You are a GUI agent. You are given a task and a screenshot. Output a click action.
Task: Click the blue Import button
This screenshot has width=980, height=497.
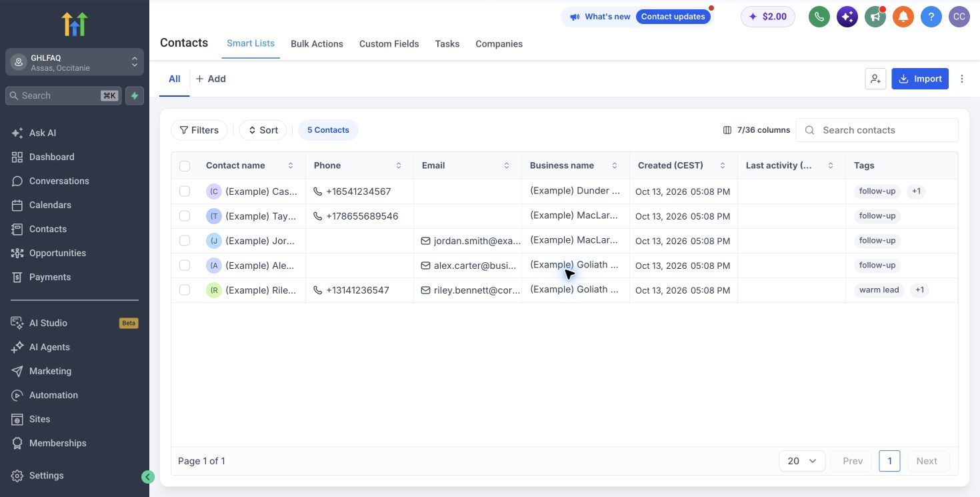pos(920,79)
